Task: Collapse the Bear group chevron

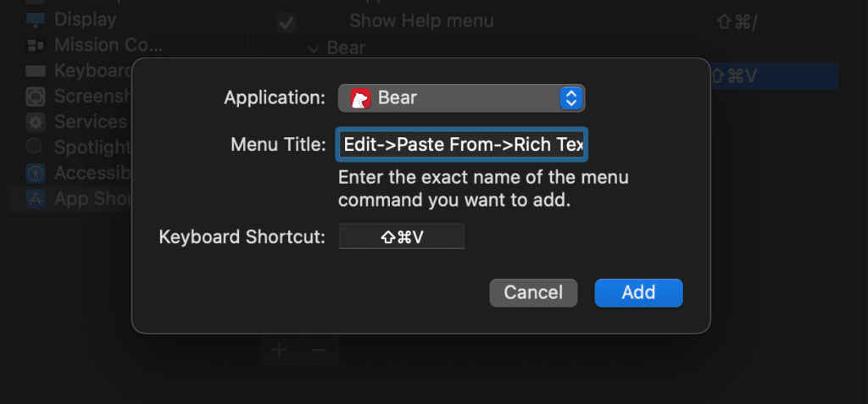Action: coord(314,49)
